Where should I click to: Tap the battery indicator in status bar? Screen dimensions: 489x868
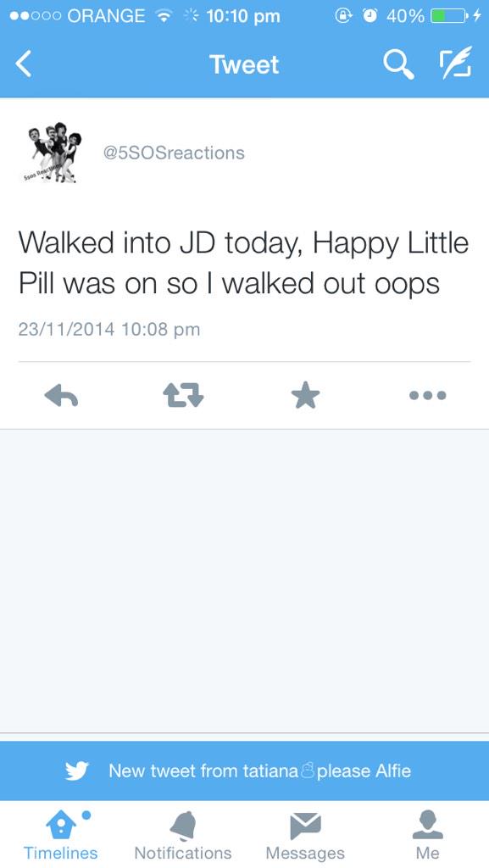(449, 16)
